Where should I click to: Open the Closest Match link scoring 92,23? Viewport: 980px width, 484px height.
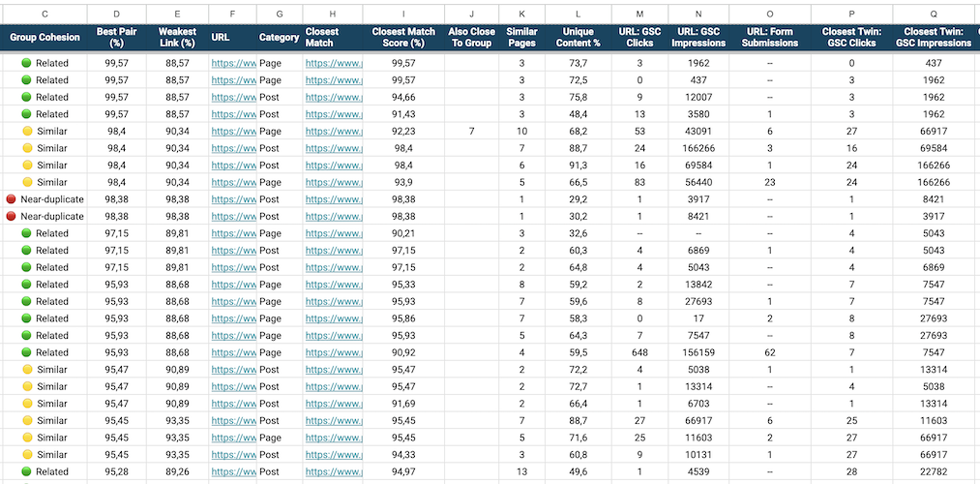point(334,132)
